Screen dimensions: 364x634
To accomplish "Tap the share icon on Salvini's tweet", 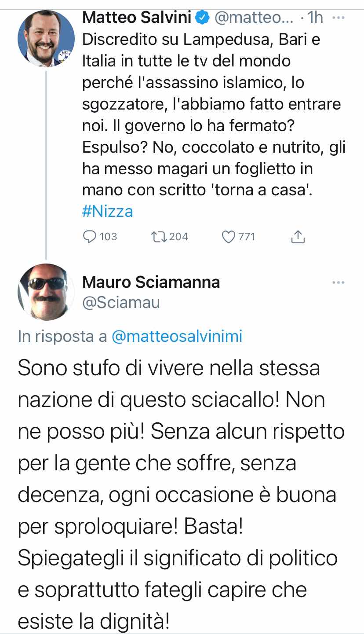I will (x=298, y=237).
